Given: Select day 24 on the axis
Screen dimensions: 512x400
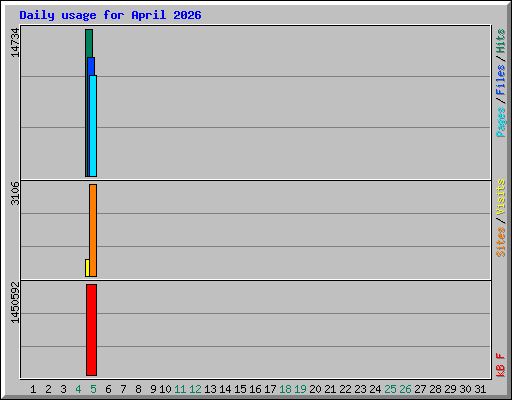Looking at the screenshot, I should pos(375,389).
